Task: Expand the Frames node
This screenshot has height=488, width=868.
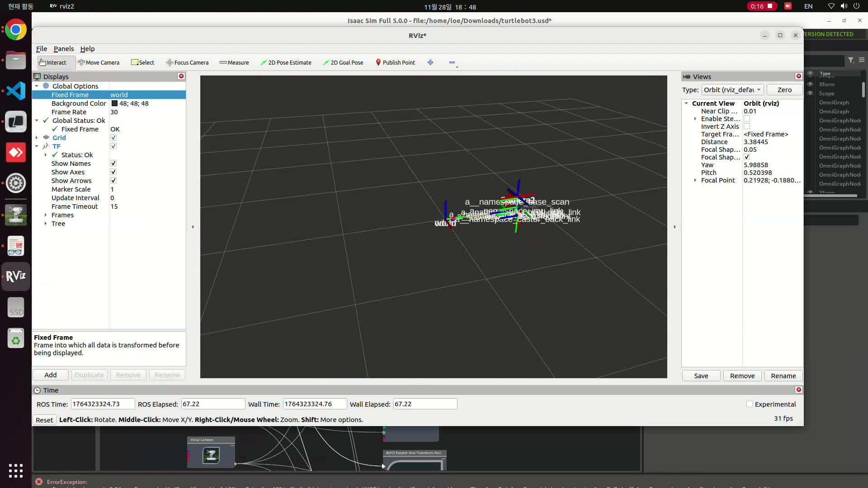Action: pos(46,215)
